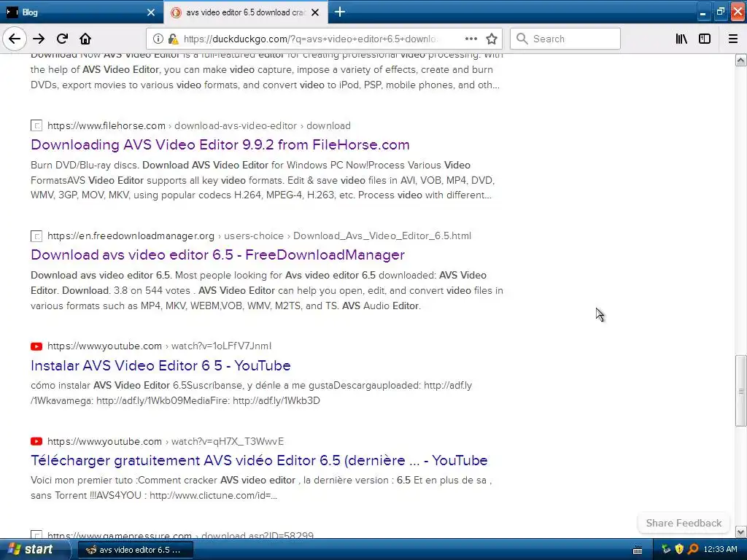Click the Search box in toolbar
The image size is (747, 560).
click(565, 39)
